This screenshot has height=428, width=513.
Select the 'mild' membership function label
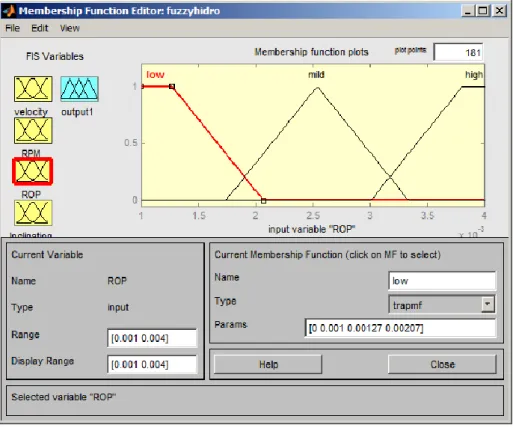pos(316,74)
